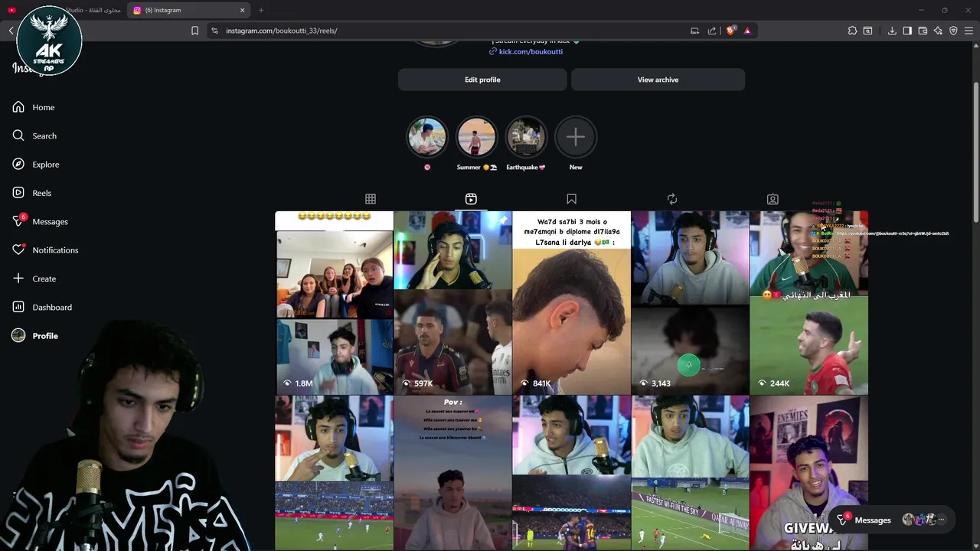Open the kick.com/boukoutti link

point(531,51)
